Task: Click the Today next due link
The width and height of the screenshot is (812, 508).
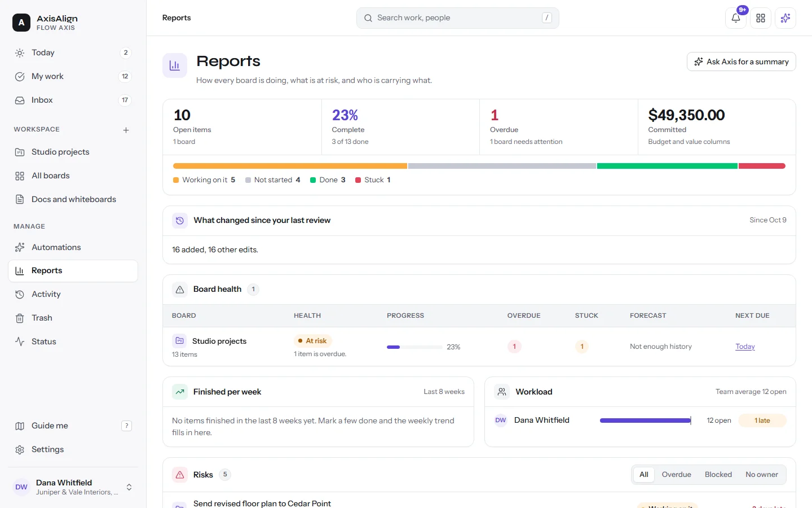Action: point(745,347)
